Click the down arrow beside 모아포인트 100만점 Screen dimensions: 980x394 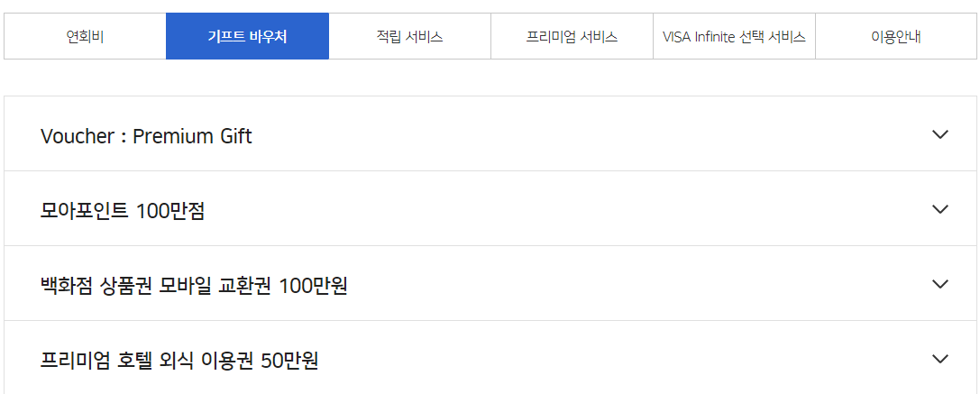click(x=940, y=209)
